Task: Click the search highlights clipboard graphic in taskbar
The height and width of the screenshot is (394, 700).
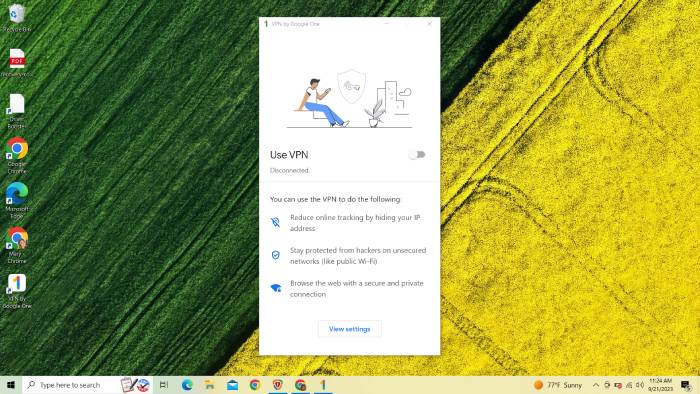Action: pos(135,385)
